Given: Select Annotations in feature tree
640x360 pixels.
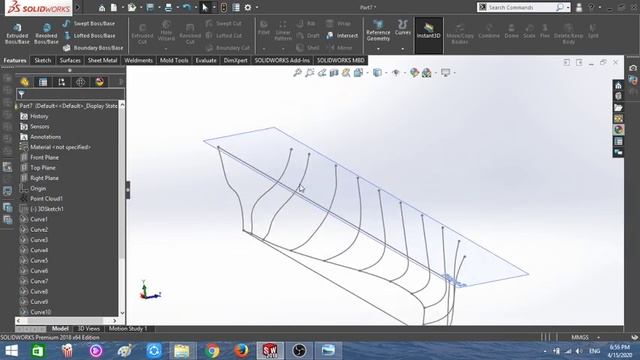Looking at the screenshot, I should tap(45, 137).
